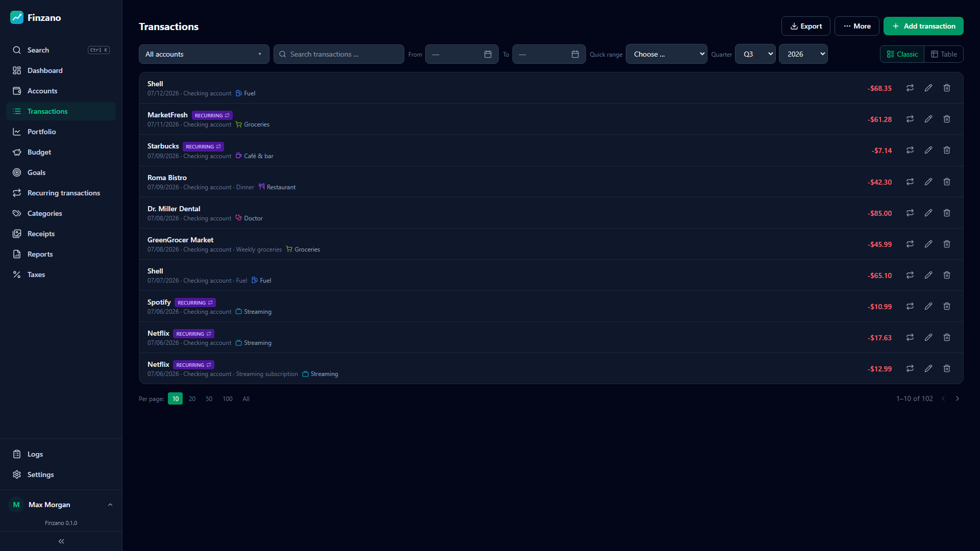Switch to Table view
980x551 pixels.
[x=944, y=54]
